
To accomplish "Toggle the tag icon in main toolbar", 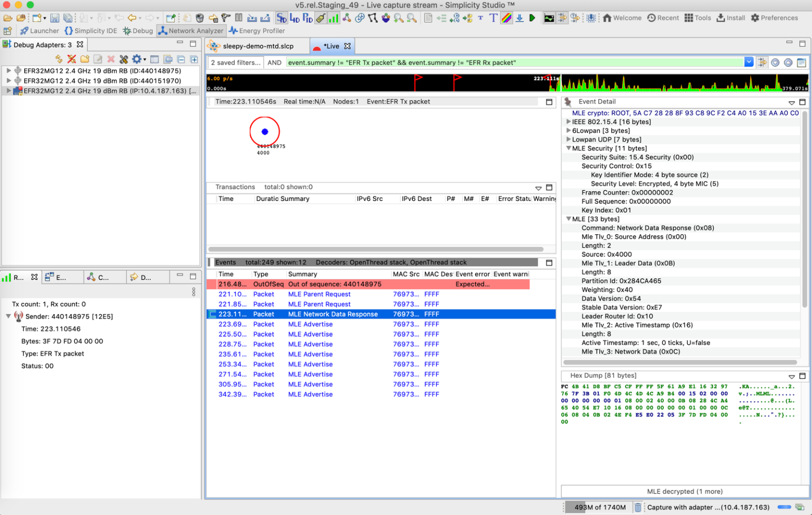I will [320, 18].
